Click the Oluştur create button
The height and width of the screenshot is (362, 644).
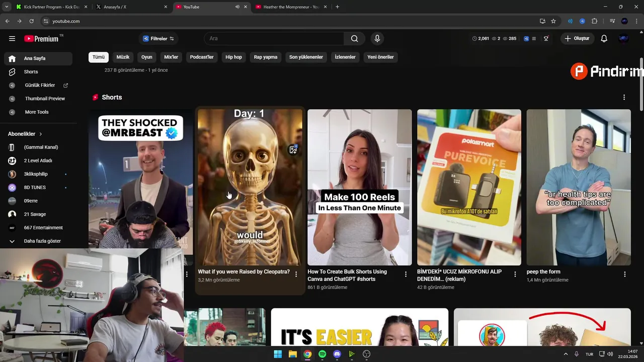click(577, 38)
